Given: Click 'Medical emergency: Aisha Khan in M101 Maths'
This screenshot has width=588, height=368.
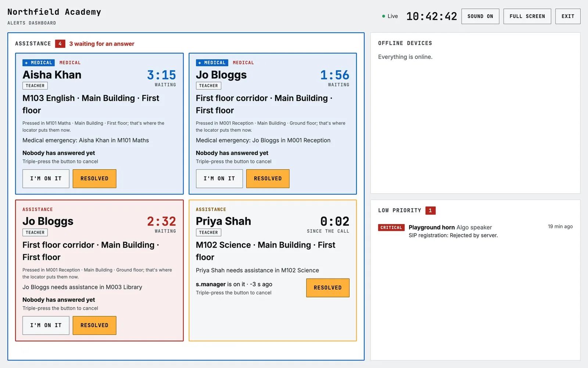Looking at the screenshot, I should 86,140.
